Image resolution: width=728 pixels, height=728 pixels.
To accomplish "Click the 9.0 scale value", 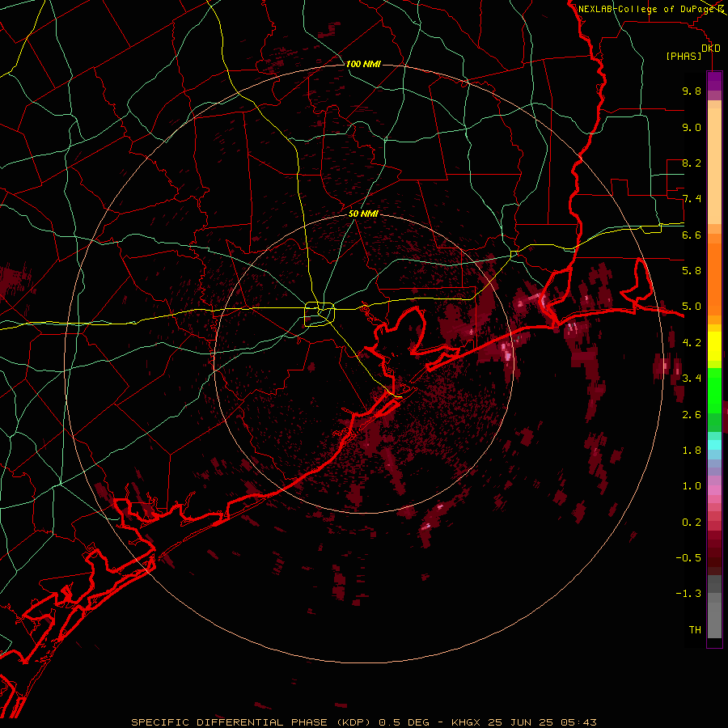I will 692,127.
